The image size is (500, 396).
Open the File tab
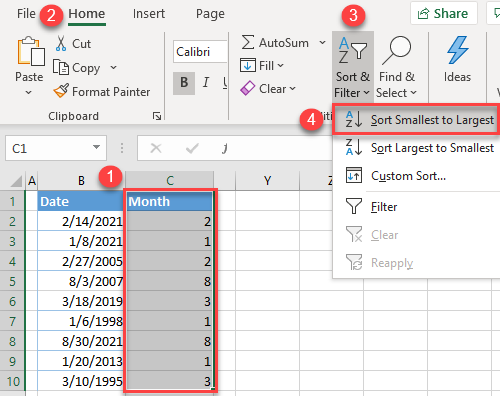(26, 14)
